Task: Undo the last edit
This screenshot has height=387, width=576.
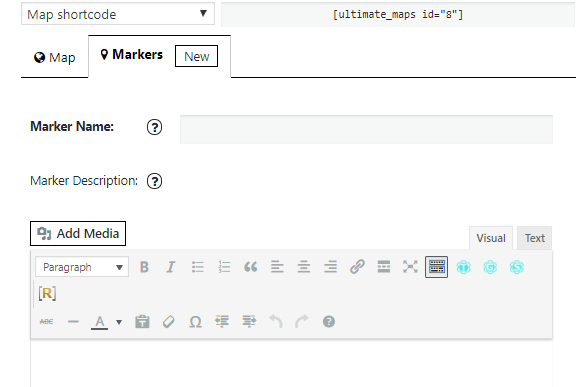Action: tap(276, 322)
